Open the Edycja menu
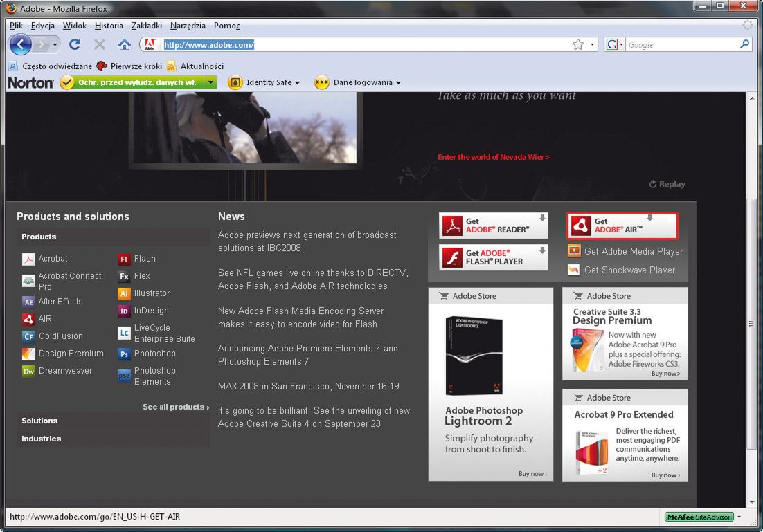Image resolution: width=763 pixels, height=532 pixels. click(x=43, y=26)
